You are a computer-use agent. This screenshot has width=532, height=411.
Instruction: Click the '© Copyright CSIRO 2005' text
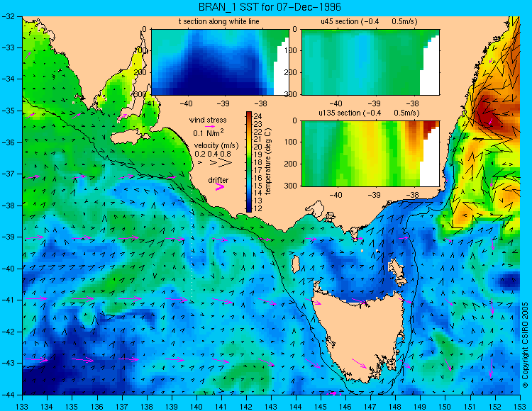[525, 345]
